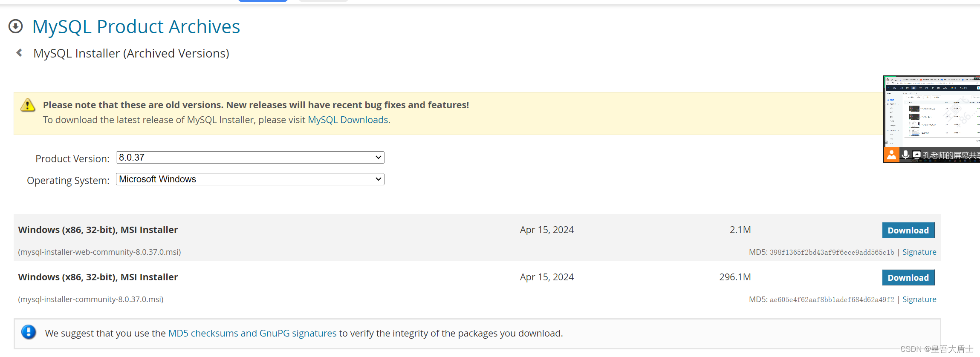
Task: Click the MySQL Product Archives heading
Action: click(136, 26)
